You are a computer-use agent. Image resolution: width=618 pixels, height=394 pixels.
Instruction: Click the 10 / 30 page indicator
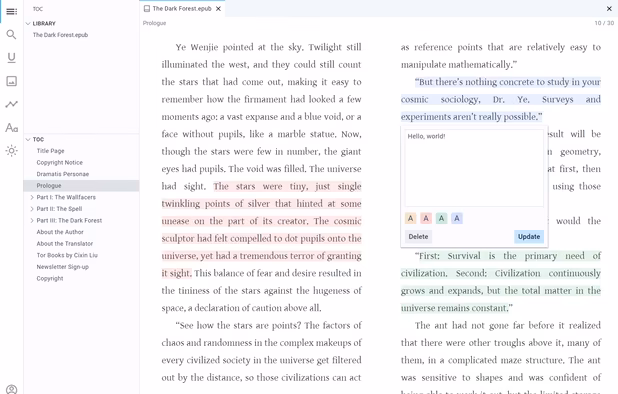pos(604,23)
